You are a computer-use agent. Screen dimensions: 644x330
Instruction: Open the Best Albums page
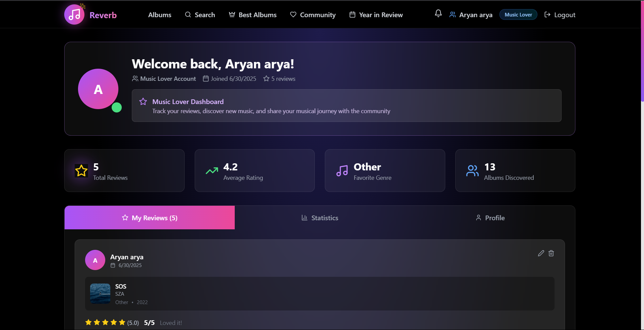253,15
